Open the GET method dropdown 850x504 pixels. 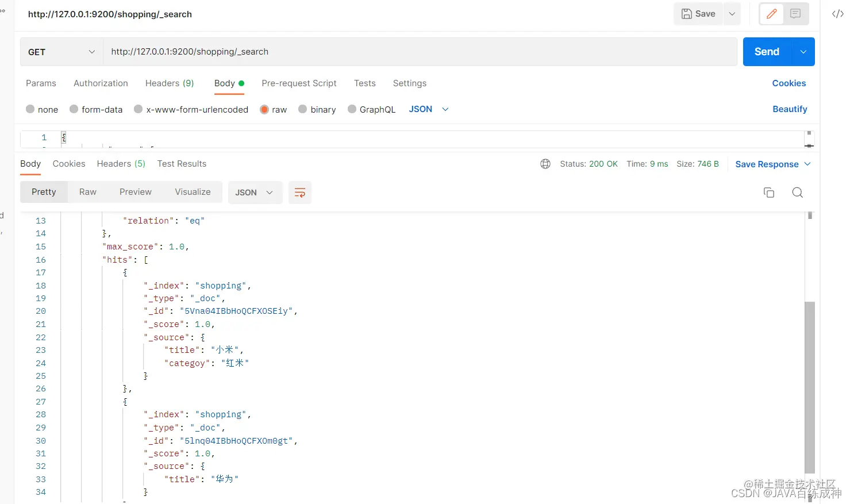point(61,52)
